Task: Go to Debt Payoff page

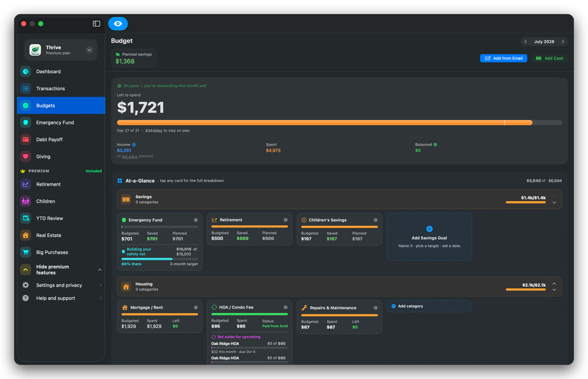Action: [x=61, y=140]
